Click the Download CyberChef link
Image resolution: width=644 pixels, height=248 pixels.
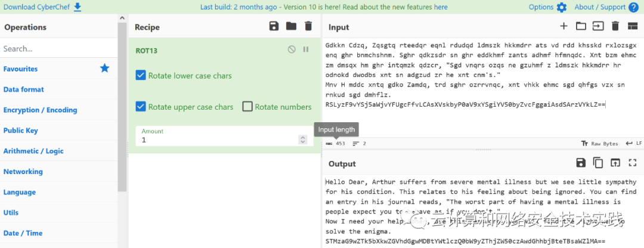43,7
